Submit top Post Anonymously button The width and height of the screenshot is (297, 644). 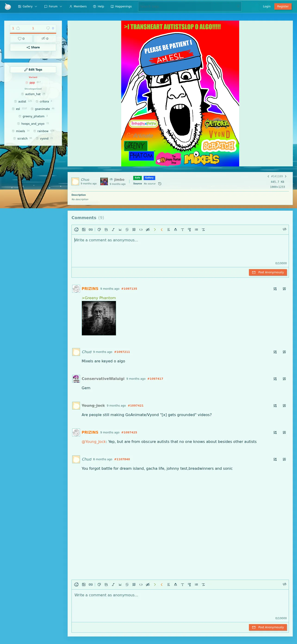[268, 272]
